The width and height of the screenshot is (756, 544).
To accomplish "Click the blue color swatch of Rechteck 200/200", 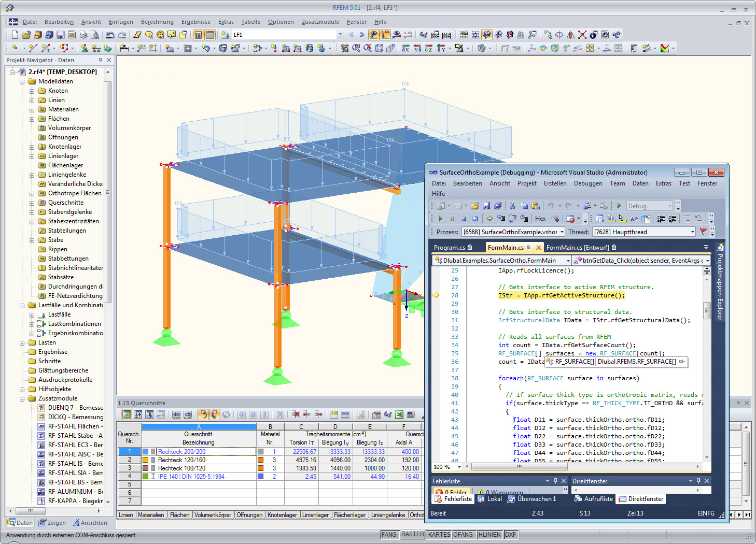I will click(x=145, y=451).
